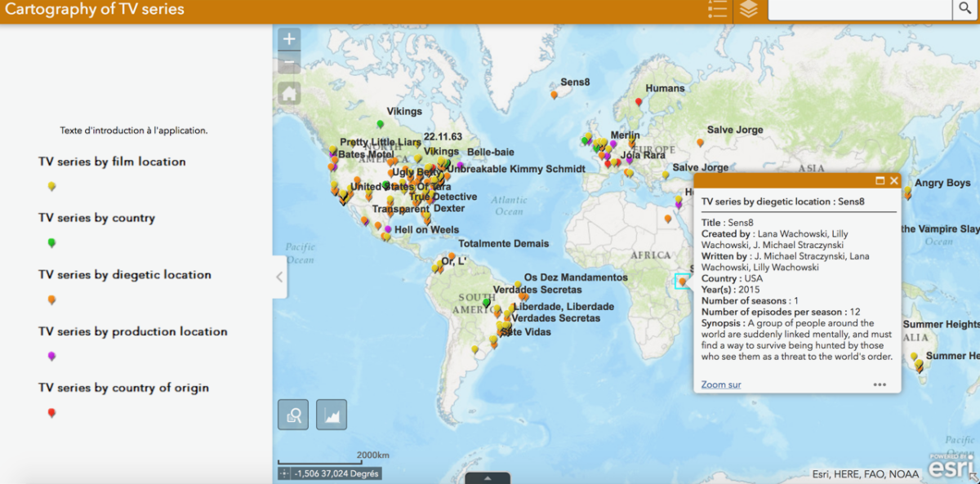Close the Sens8 info popup
Screen dimensions: 980x484
[893, 180]
